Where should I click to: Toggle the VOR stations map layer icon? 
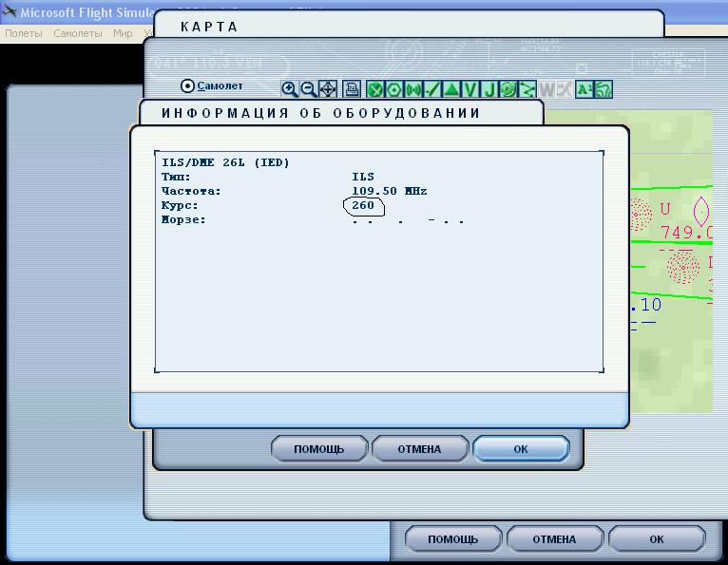pos(394,89)
